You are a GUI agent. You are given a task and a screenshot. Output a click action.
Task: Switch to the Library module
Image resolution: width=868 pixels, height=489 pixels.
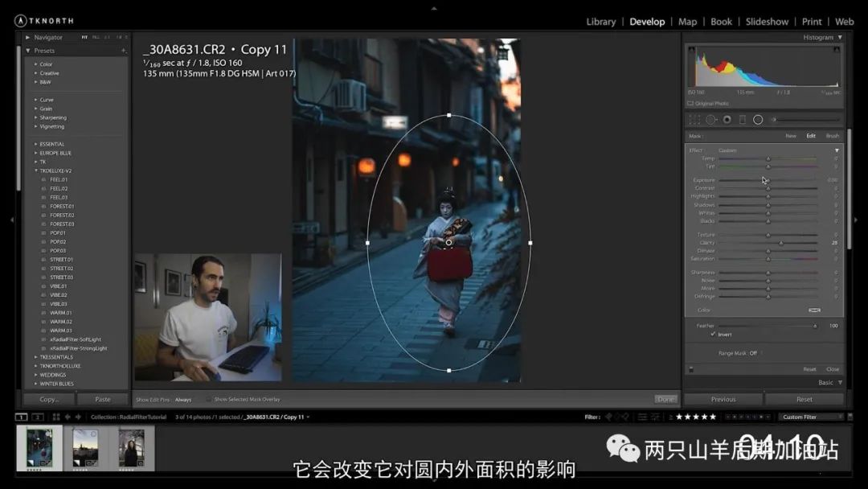[x=600, y=22]
